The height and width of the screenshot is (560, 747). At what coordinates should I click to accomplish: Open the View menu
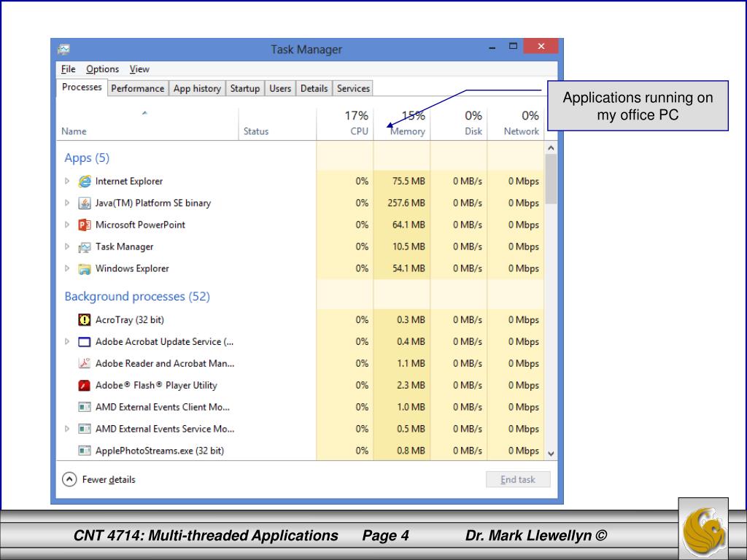139,69
